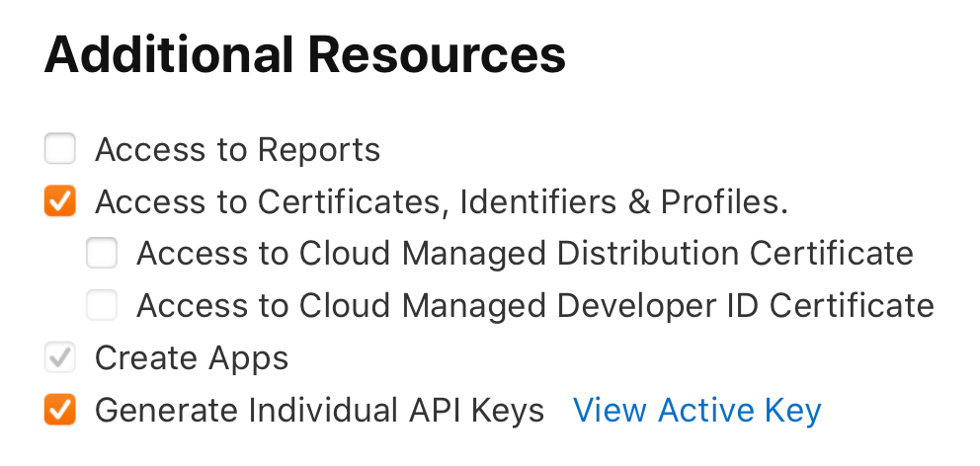Click "Access to Certificates, Identifiers & Profiles." label
Viewport: 980px width, 466px height.
[x=441, y=201]
